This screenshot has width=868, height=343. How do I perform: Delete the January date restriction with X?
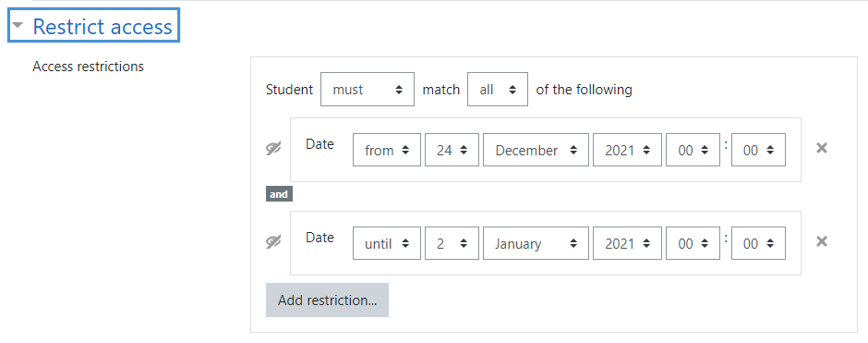[x=822, y=241]
